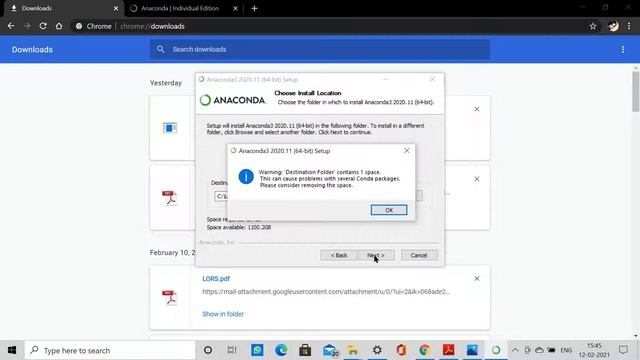Close the Anaconda warning popup with X
Image resolution: width=640 pixels, height=360 pixels.
pos(407,151)
